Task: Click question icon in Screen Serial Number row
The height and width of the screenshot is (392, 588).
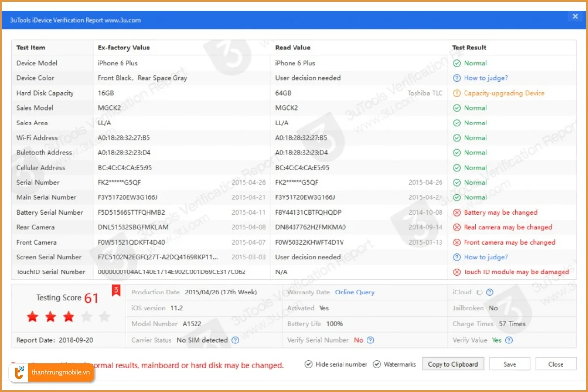Action: [457, 257]
